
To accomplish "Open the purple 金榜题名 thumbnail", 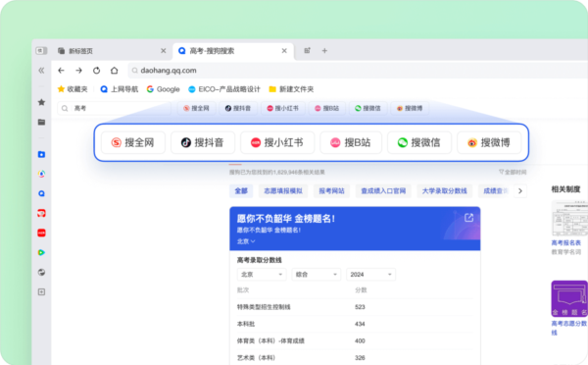I will point(569,299).
